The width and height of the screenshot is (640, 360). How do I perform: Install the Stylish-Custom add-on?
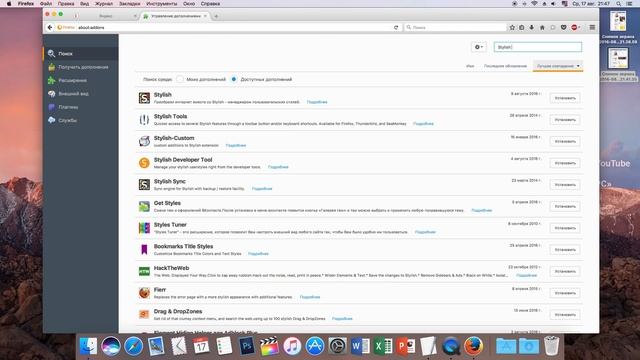tap(565, 141)
